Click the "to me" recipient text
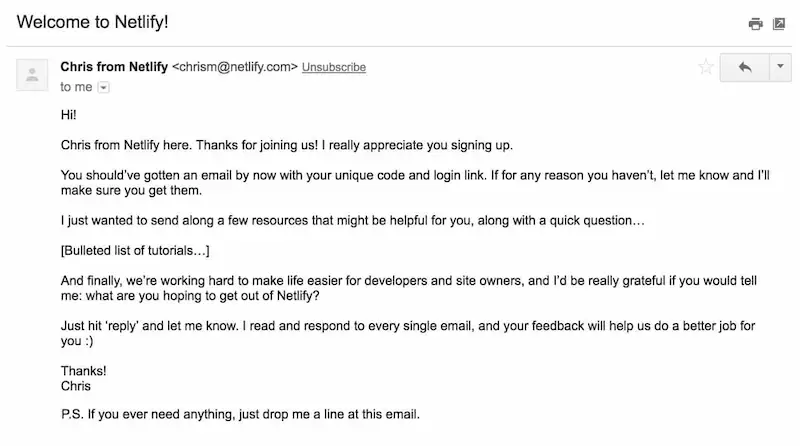Viewport: 800px width, 446px height. tap(76, 87)
